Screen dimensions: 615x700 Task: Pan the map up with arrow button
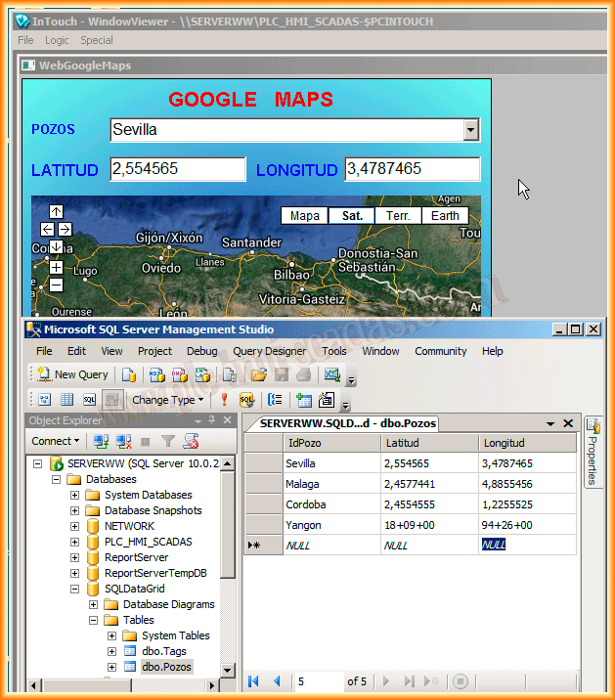click(56, 212)
